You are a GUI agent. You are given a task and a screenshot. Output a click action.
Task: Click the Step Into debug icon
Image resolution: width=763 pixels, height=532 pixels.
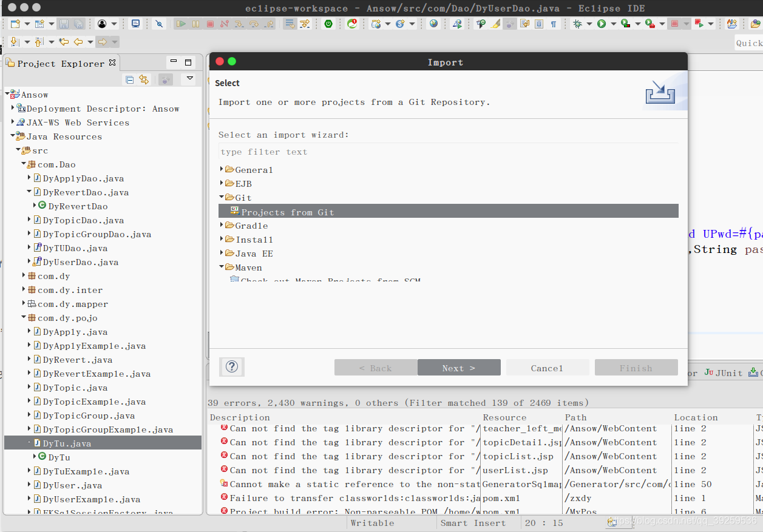click(x=239, y=24)
